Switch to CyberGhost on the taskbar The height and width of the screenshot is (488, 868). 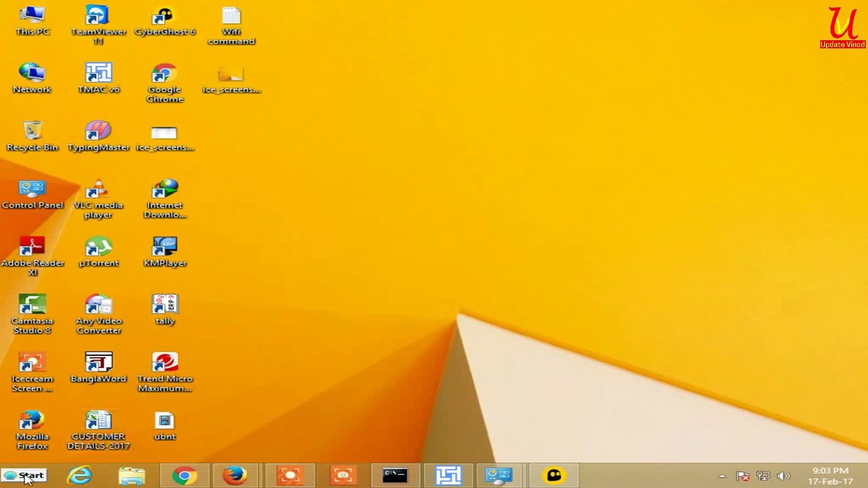(x=553, y=476)
